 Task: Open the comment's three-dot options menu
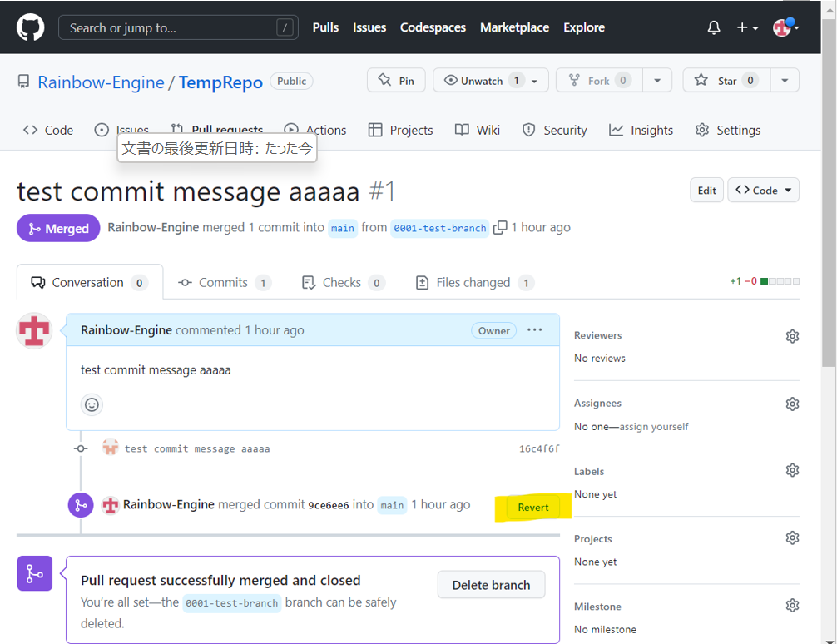534,330
